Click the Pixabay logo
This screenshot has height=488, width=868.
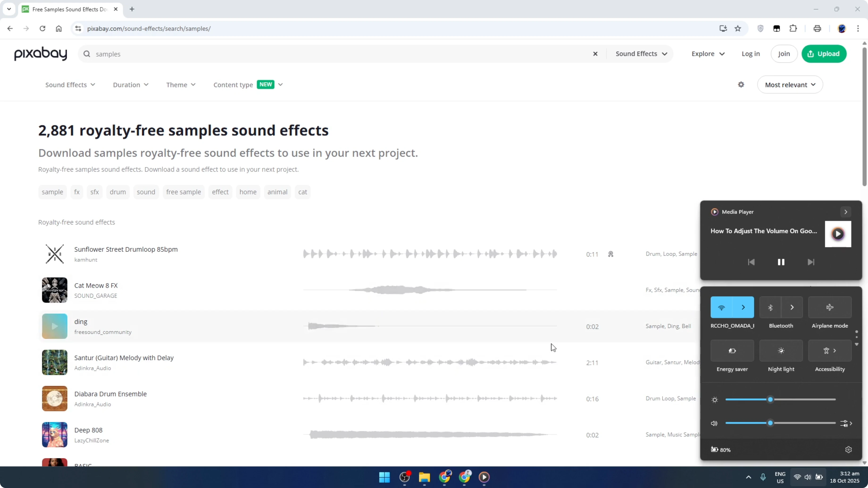point(40,54)
